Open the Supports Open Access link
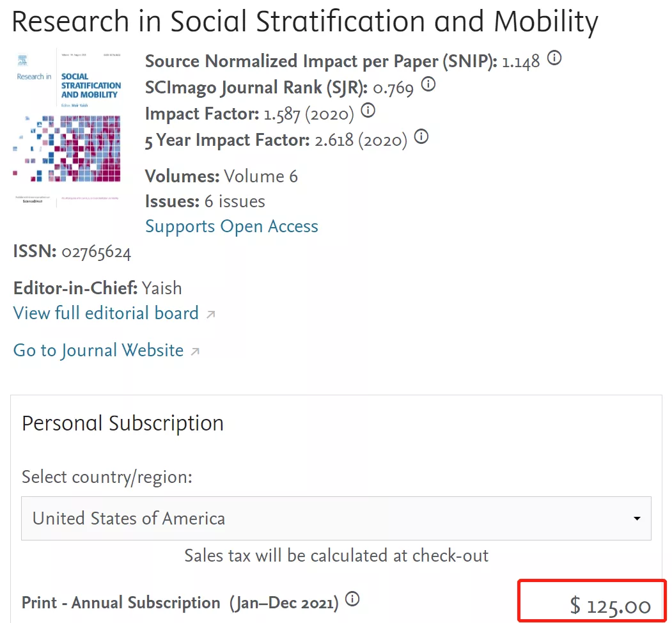Image resolution: width=672 pixels, height=623 pixels. 231,226
